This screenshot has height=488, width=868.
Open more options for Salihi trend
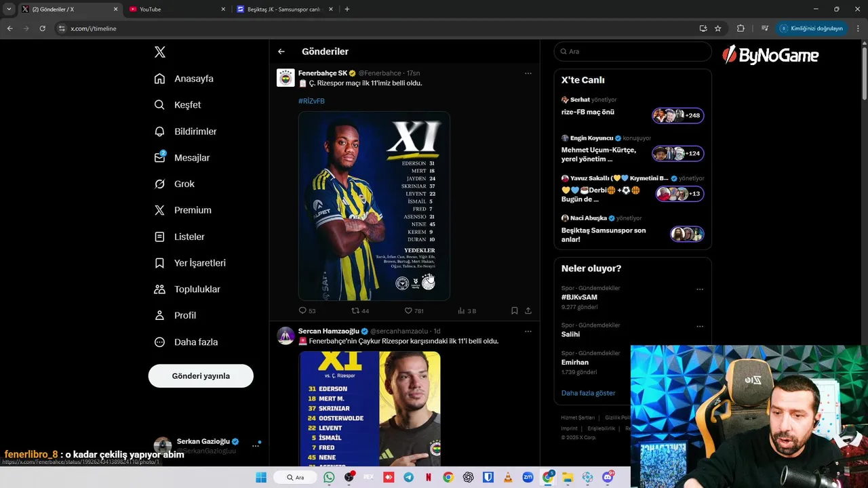[700, 327]
